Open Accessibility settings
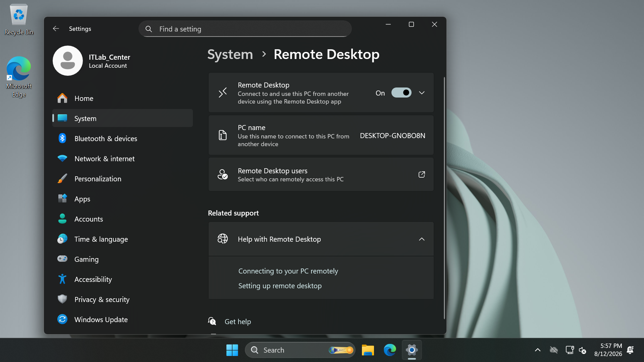 tap(123, 279)
